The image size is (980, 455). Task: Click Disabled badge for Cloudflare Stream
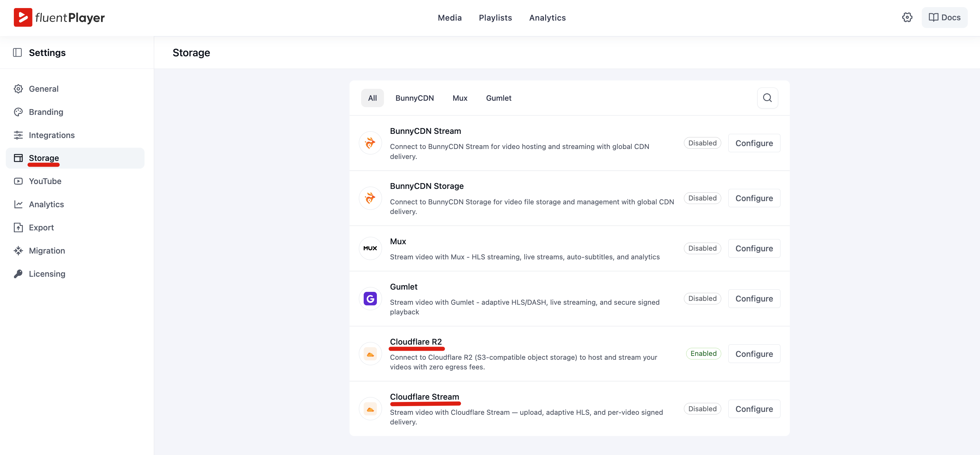[x=702, y=409]
